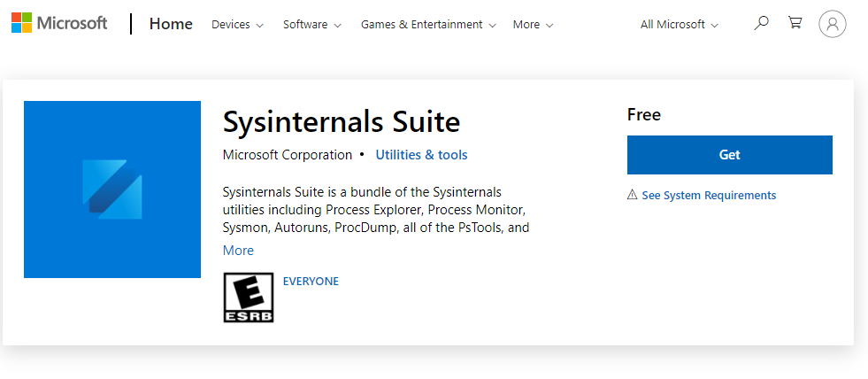Expand the Games & Entertainment dropdown

[428, 25]
